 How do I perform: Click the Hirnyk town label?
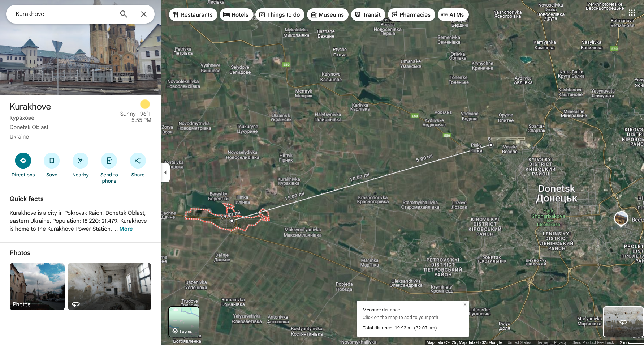pos(286,158)
